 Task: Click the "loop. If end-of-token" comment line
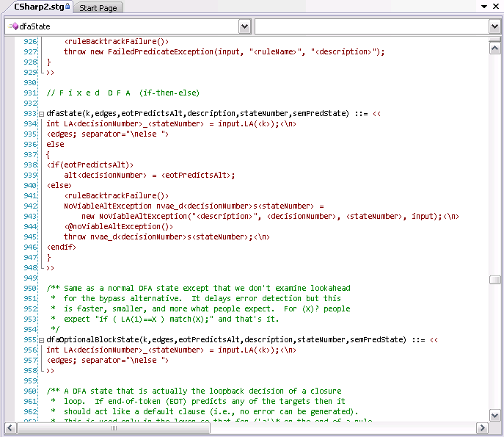click(112, 402)
